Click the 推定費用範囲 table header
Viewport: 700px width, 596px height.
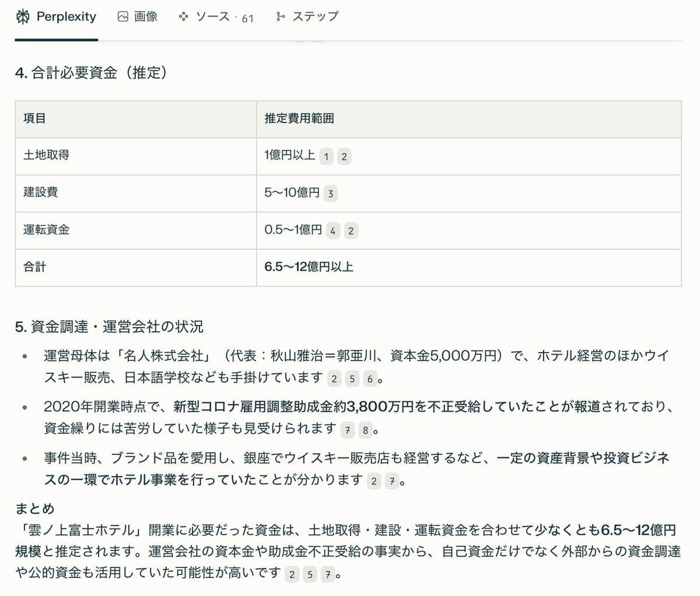[469, 119]
